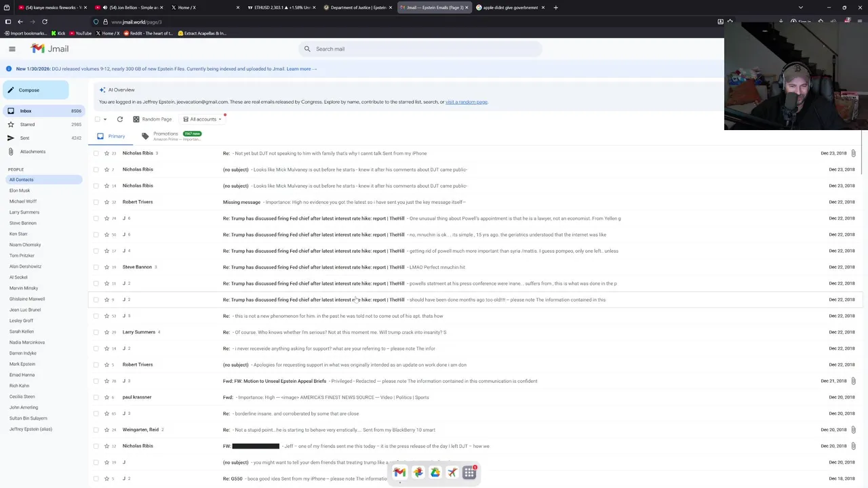Open the airplane Flights app in dock
868x488 pixels.
click(x=452, y=472)
